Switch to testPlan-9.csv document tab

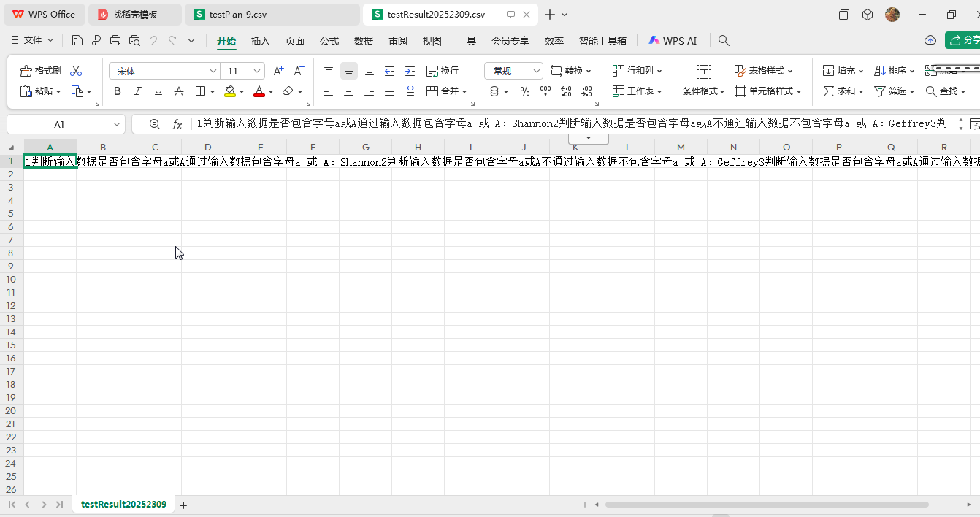click(x=272, y=14)
